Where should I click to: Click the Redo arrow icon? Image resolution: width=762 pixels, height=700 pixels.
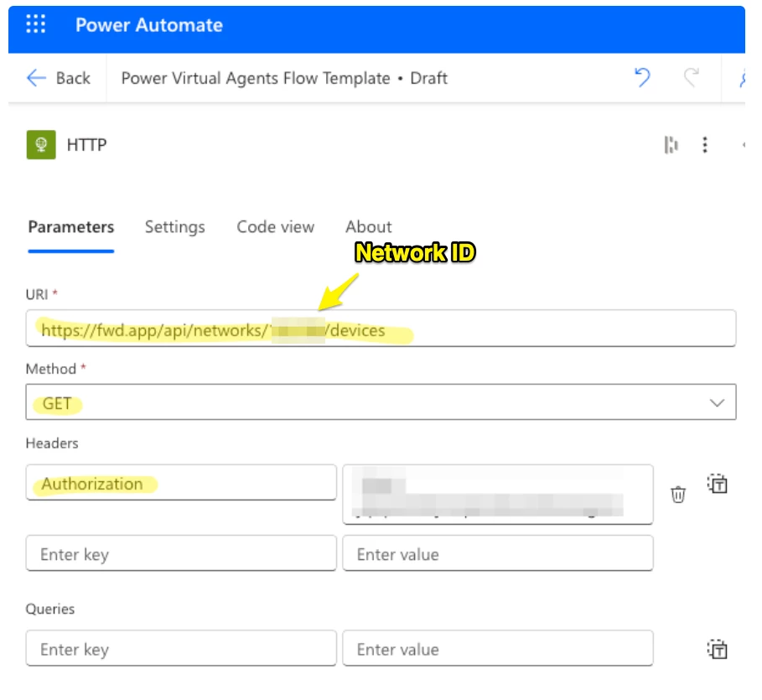point(691,77)
